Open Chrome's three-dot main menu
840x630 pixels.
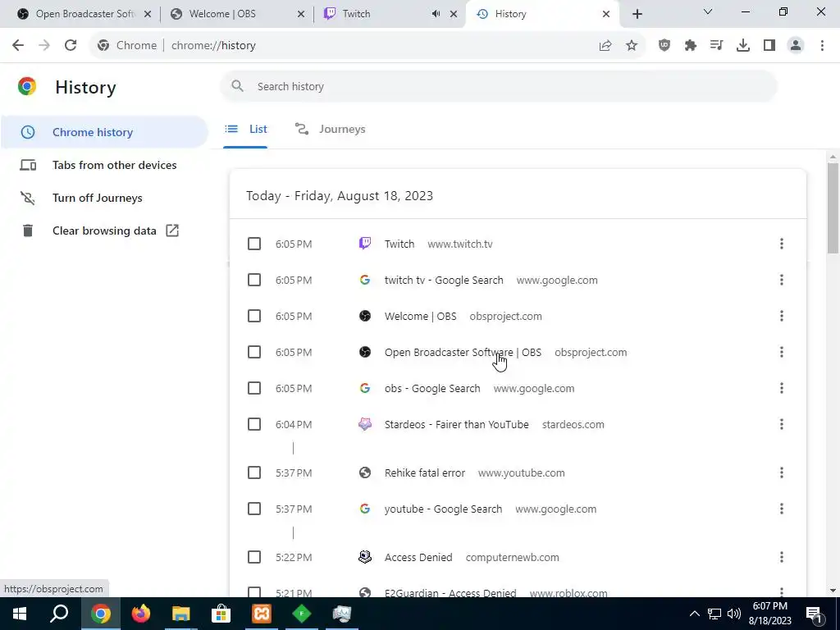pos(822,46)
